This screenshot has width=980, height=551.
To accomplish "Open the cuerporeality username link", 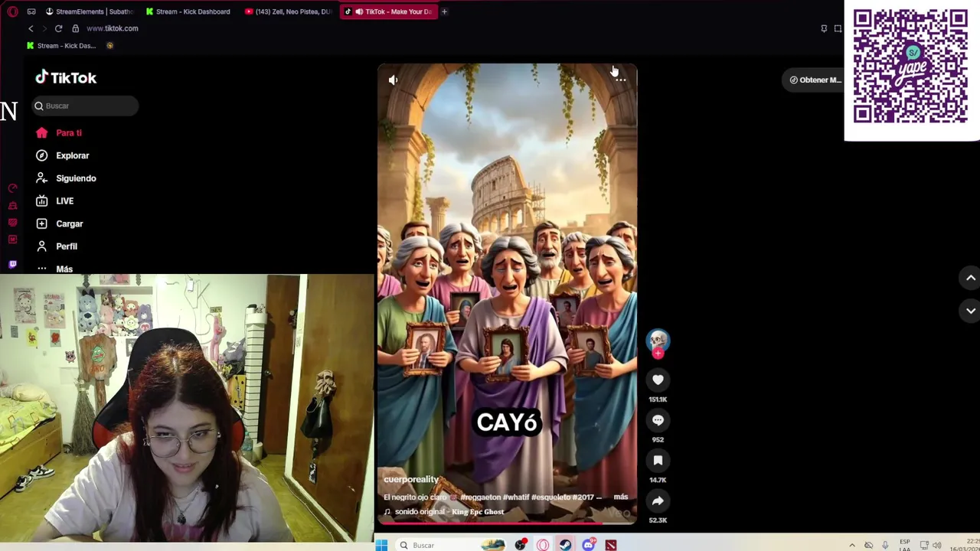I will point(411,480).
